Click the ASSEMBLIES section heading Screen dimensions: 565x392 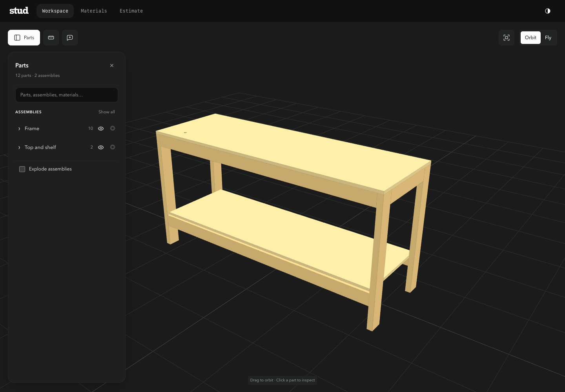coord(28,112)
